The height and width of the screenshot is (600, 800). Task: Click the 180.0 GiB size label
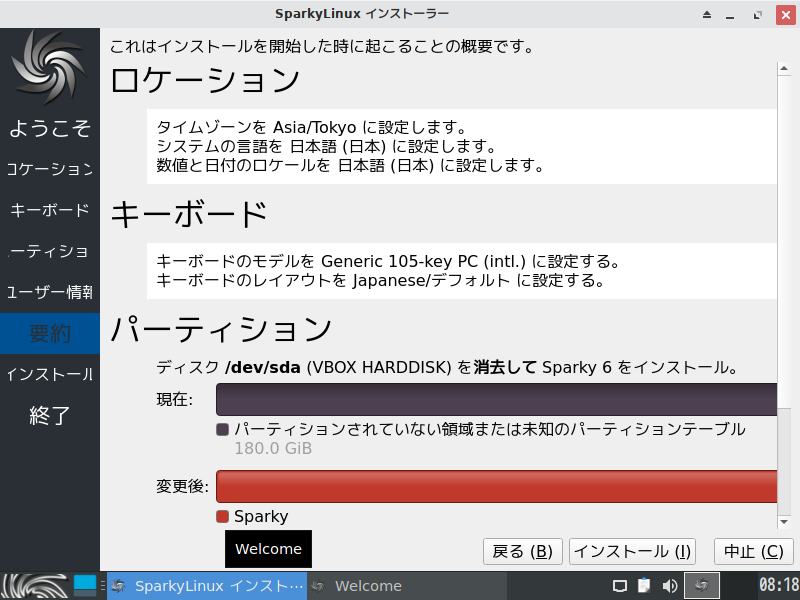coord(273,448)
